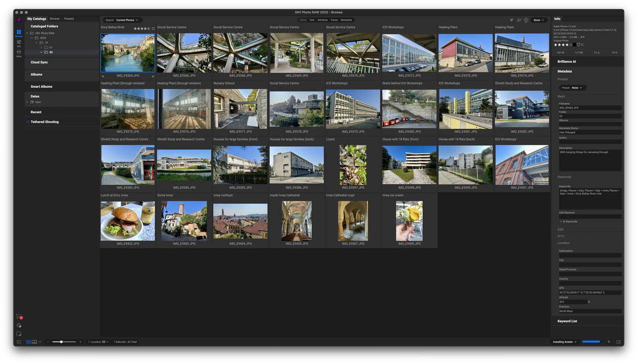Screen dimensions: 638x364
Task: Open the Search Current Photos dropdown
Action: [x=122, y=20]
